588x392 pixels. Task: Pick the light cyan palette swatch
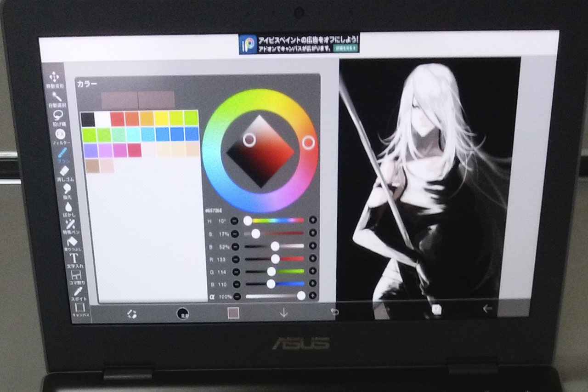(133, 135)
